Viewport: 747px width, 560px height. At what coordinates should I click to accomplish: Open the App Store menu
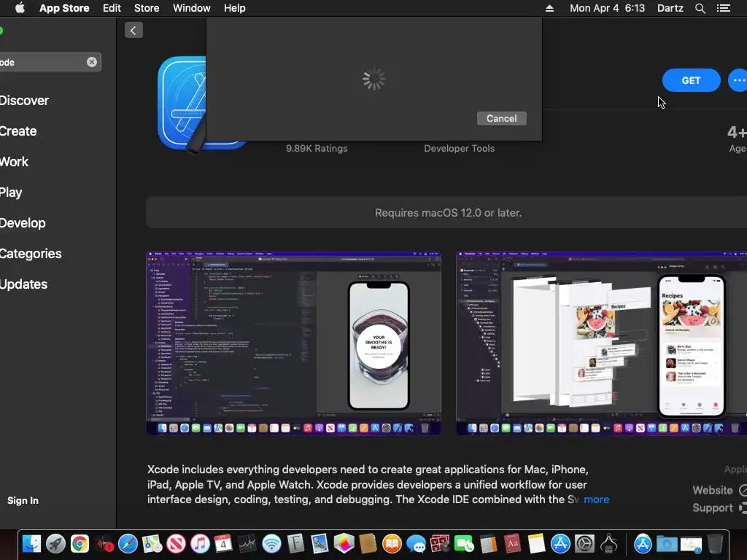[64, 8]
